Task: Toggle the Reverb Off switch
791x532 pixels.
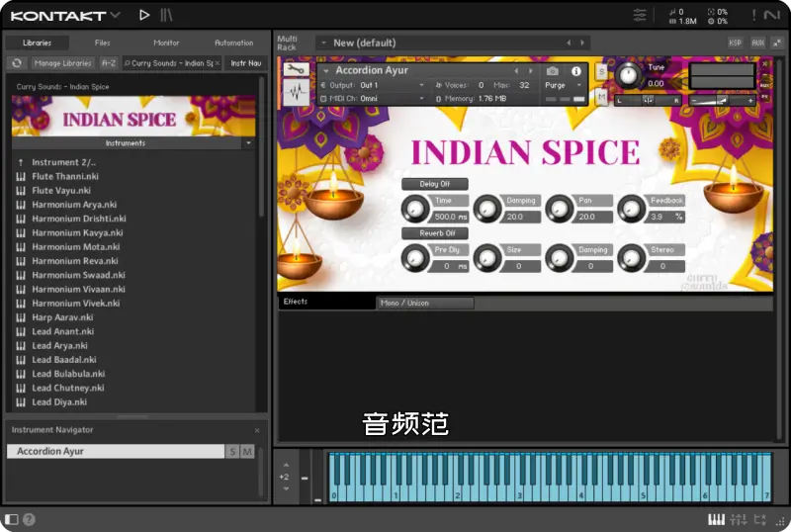Action: pos(435,233)
